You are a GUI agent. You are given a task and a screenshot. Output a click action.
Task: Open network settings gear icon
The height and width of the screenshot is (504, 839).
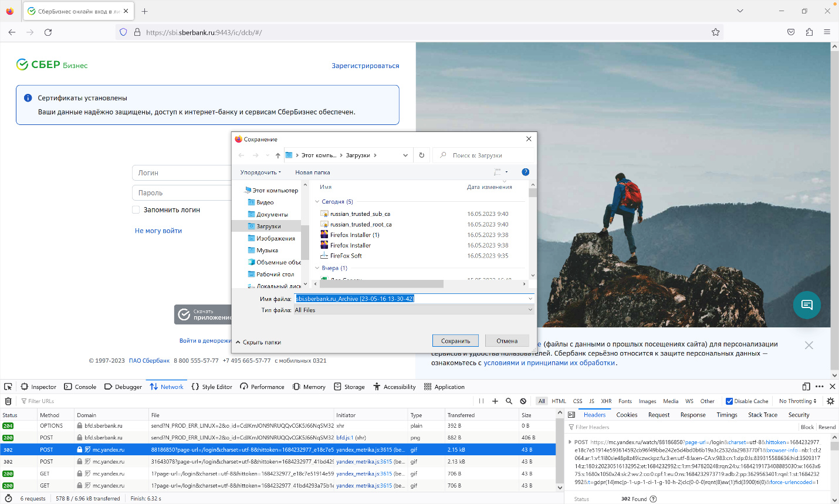point(830,401)
